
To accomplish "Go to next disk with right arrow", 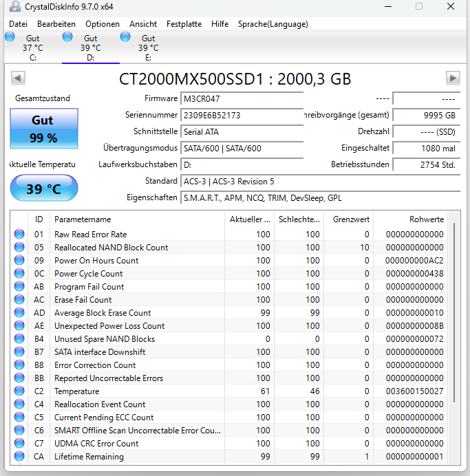I will click(453, 78).
